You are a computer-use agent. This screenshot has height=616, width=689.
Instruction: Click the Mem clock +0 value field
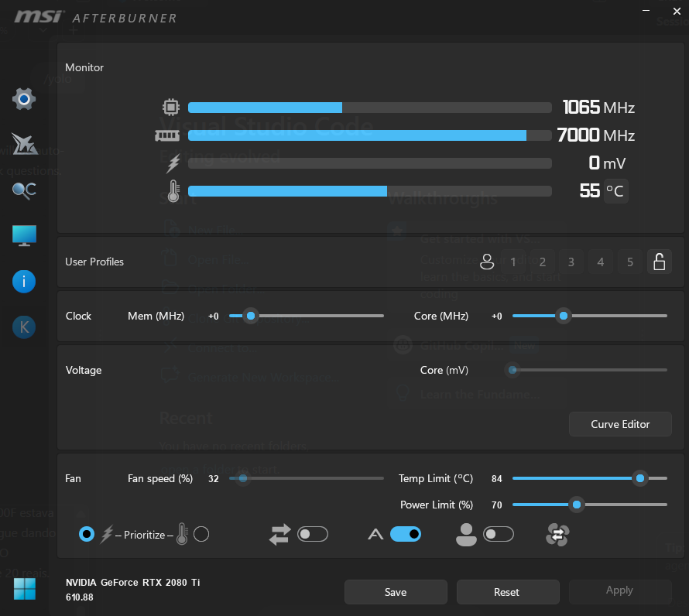(214, 317)
